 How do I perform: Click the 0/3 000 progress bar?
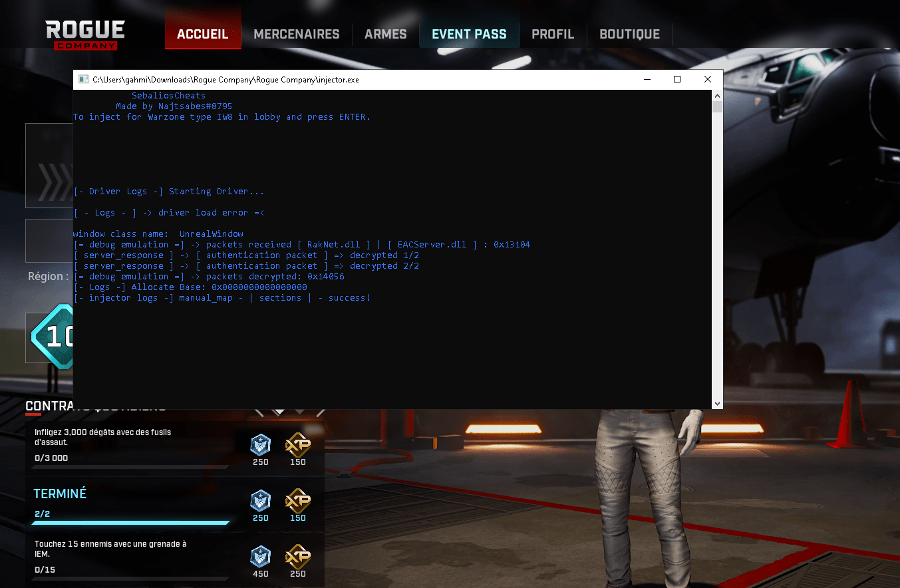pos(130,467)
